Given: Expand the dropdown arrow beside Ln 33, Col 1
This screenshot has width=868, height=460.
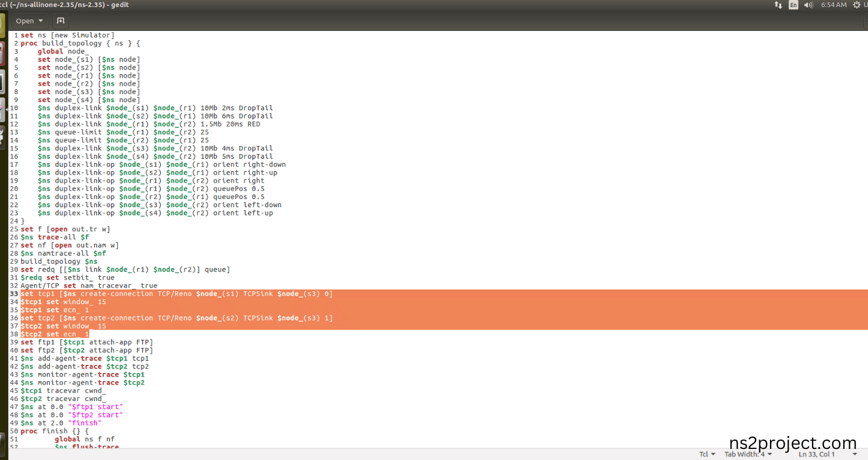Looking at the screenshot, I should [x=855, y=454].
